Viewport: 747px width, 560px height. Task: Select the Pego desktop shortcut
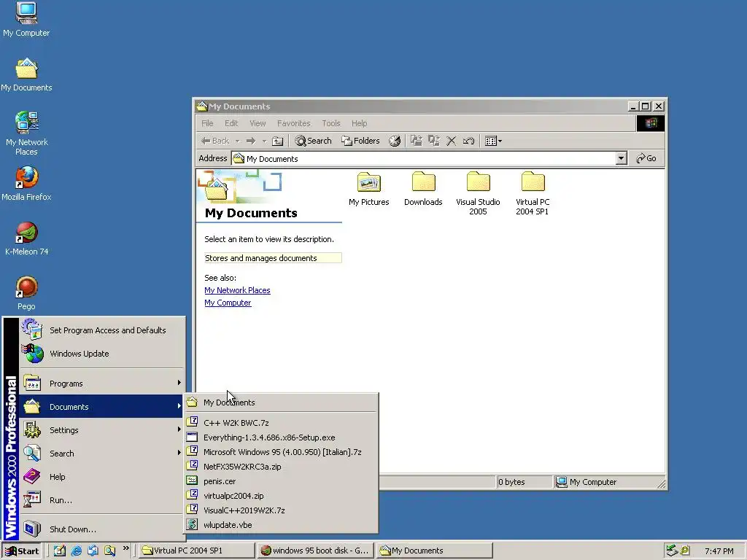click(x=26, y=293)
